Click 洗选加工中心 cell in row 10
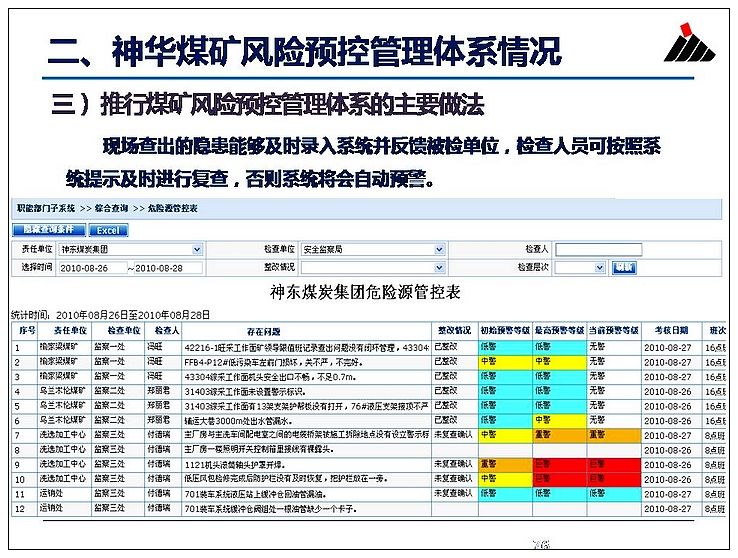 tap(63, 478)
